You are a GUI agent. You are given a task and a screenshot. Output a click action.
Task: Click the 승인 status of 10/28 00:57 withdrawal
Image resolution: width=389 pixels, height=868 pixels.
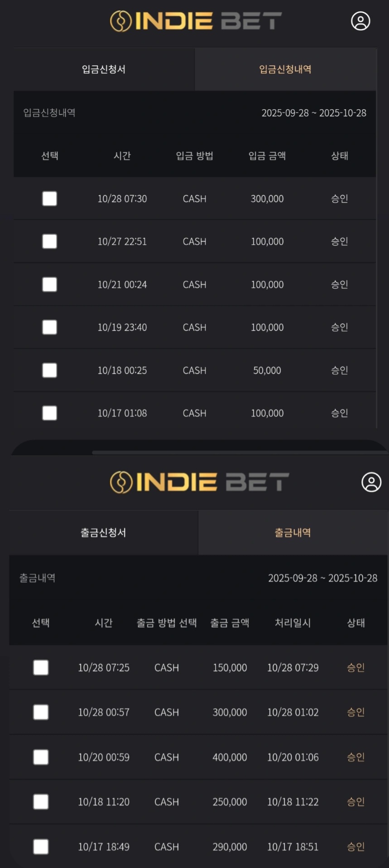click(x=356, y=712)
